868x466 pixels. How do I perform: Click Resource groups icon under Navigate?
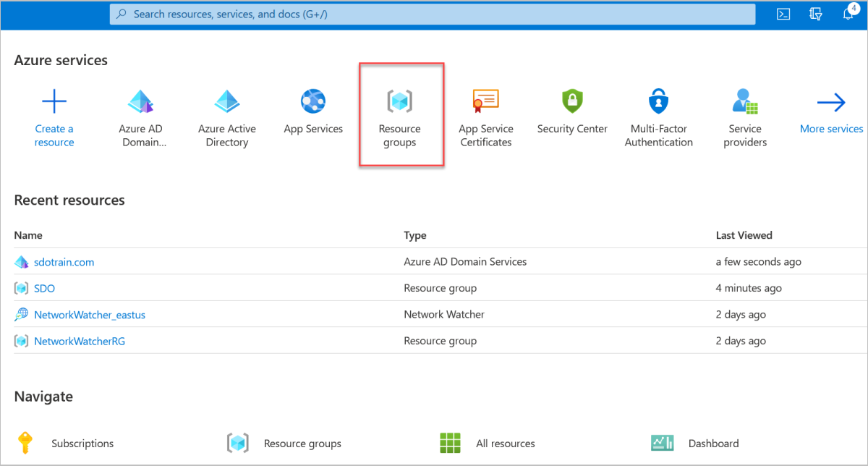tap(238, 443)
